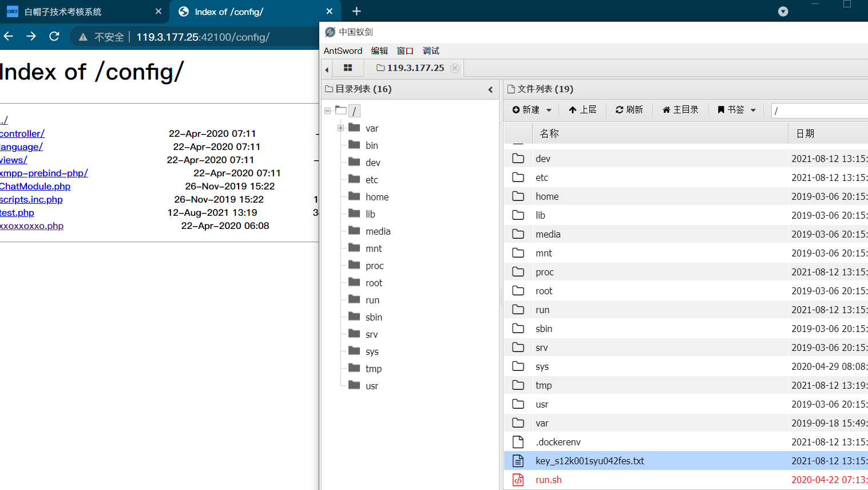Viewport: 868px width, 490px height.
Task: Click the sbin folder icon in file list
Action: click(518, 329)
